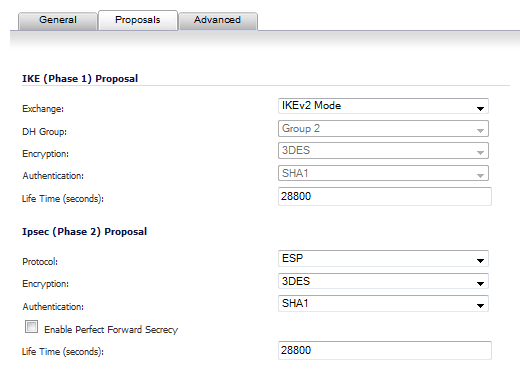Click the Protocol dropdown arrow
520x369 pixels.
(x=480, y=261)
